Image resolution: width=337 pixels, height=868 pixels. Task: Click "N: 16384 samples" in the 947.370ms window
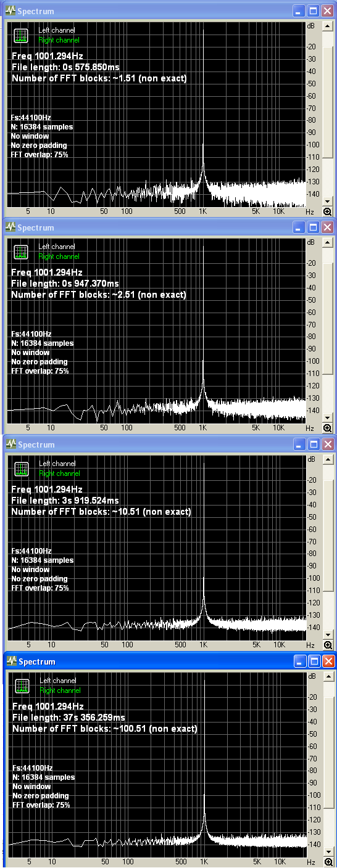[x=42, y=343]
